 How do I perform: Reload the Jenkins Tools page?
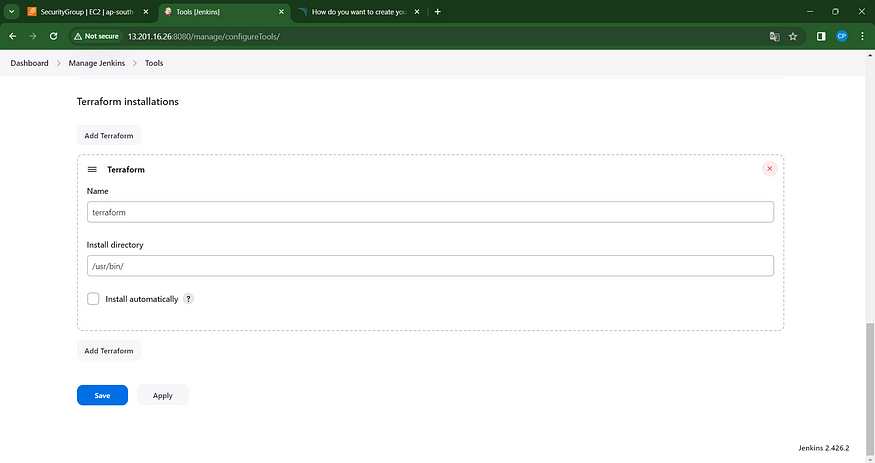54,36
